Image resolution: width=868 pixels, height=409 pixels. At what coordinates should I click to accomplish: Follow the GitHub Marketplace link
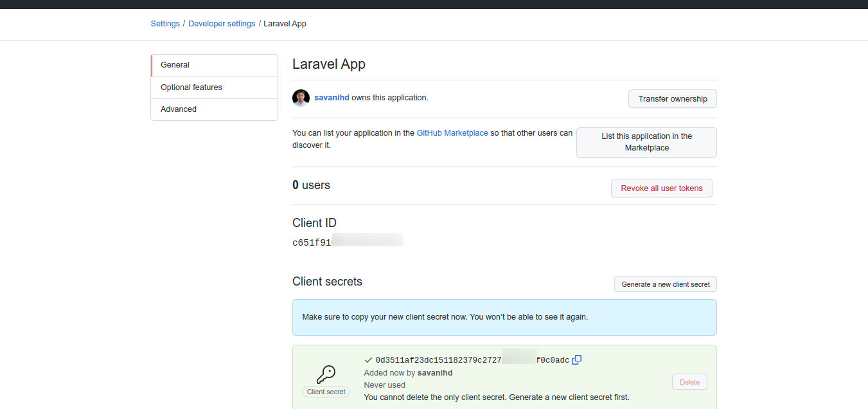(x=452, y=133)
